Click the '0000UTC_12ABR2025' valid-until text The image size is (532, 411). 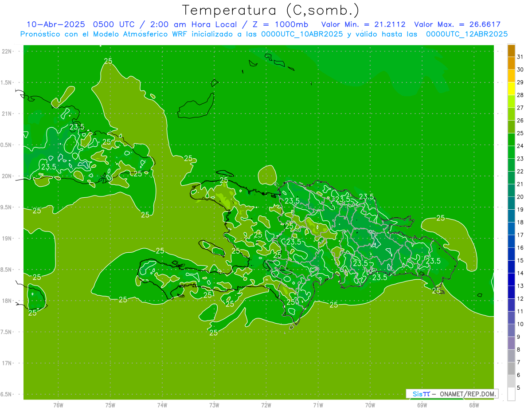[467, 34]
